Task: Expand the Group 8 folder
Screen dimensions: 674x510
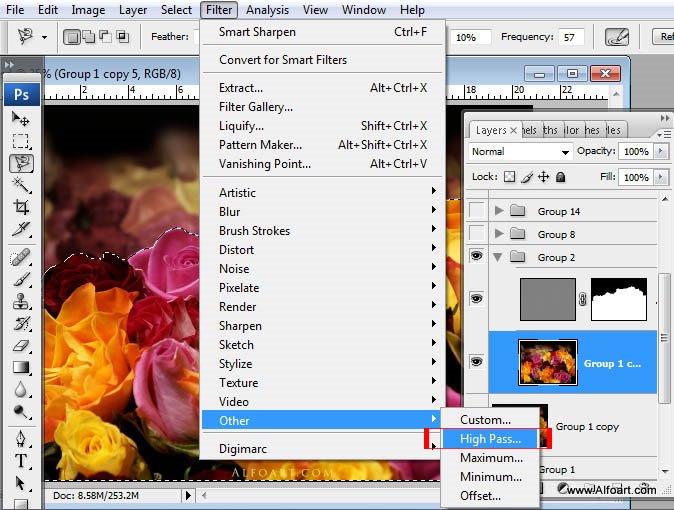Action: pyautogui.click(x=499, y=234)
